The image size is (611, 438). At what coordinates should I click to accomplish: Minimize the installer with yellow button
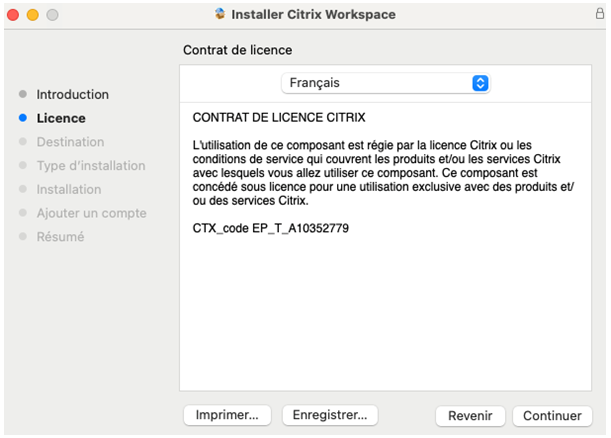pos(33,15)
